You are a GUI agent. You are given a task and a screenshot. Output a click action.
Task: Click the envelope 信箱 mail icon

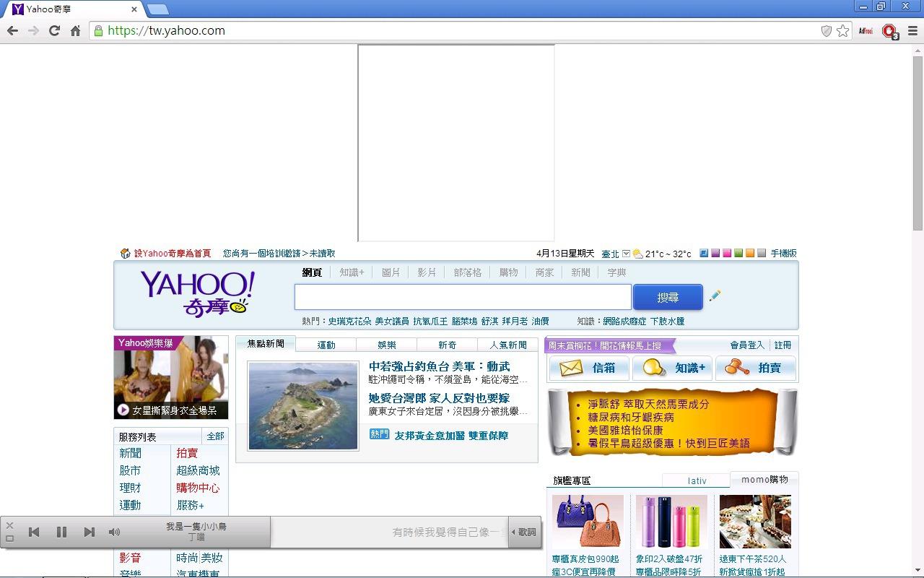coord(571,368)
